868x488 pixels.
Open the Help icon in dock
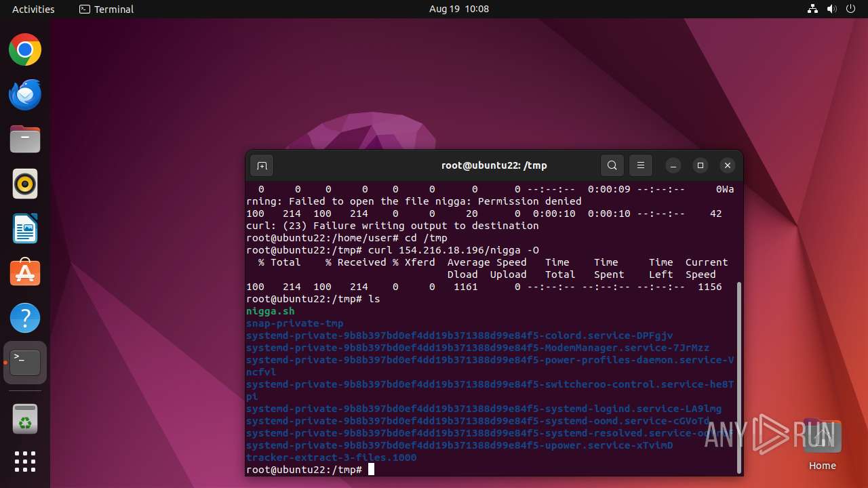[x=25, y=318]
